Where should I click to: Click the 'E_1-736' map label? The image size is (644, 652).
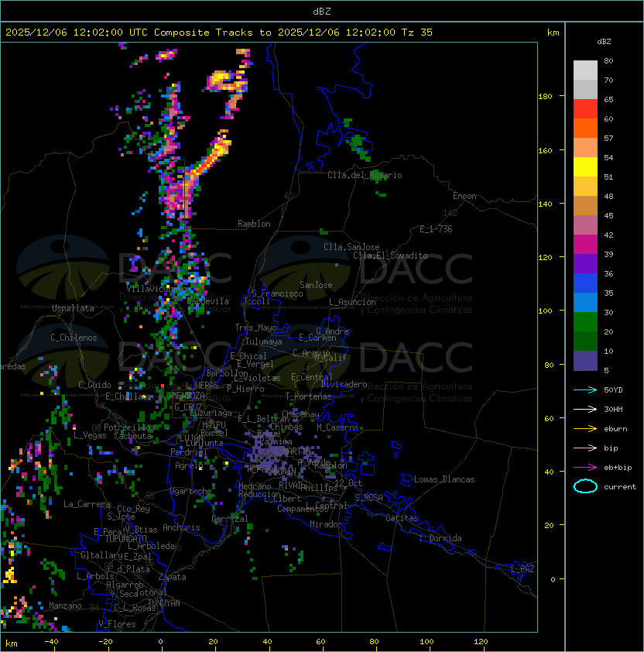(x=436, y=229)
